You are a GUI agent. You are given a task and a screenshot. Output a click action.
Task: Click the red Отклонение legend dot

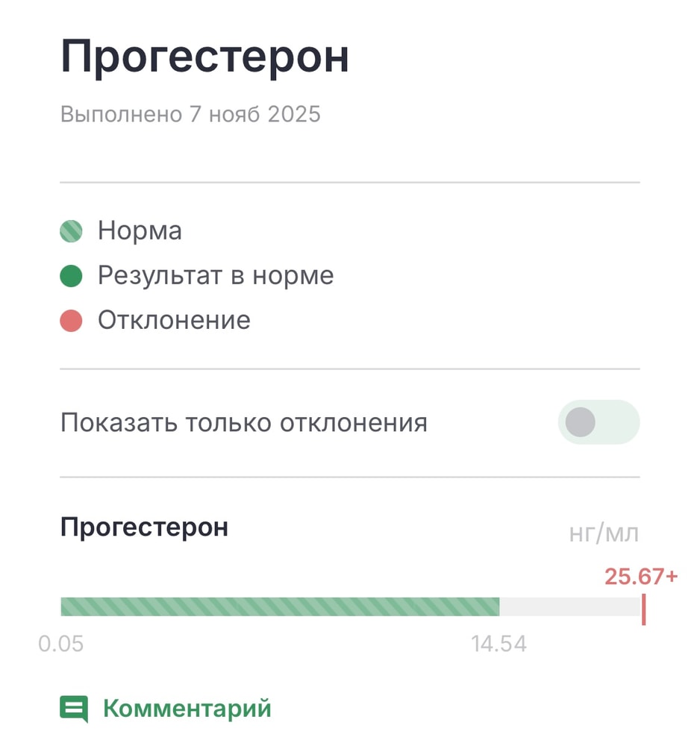(71, 322)
